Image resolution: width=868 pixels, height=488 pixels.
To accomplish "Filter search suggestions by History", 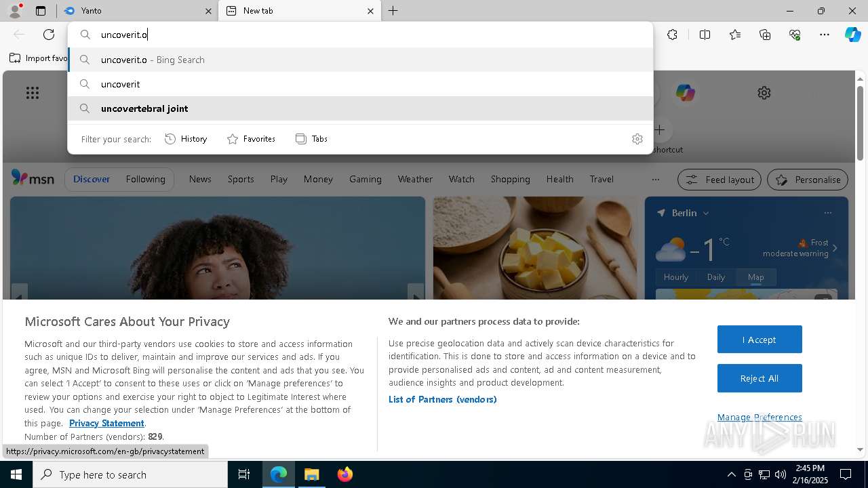I will (186, 139).
